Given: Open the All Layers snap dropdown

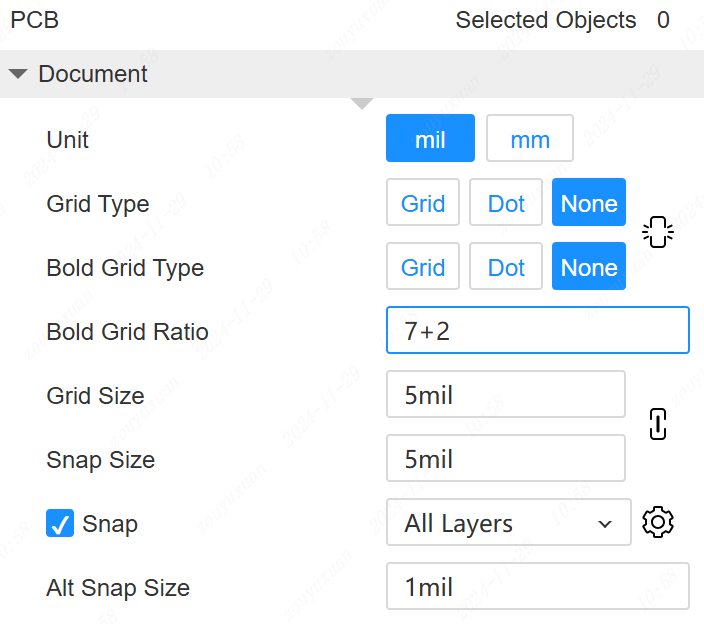Looking at the screenshot, I should 508,523.
